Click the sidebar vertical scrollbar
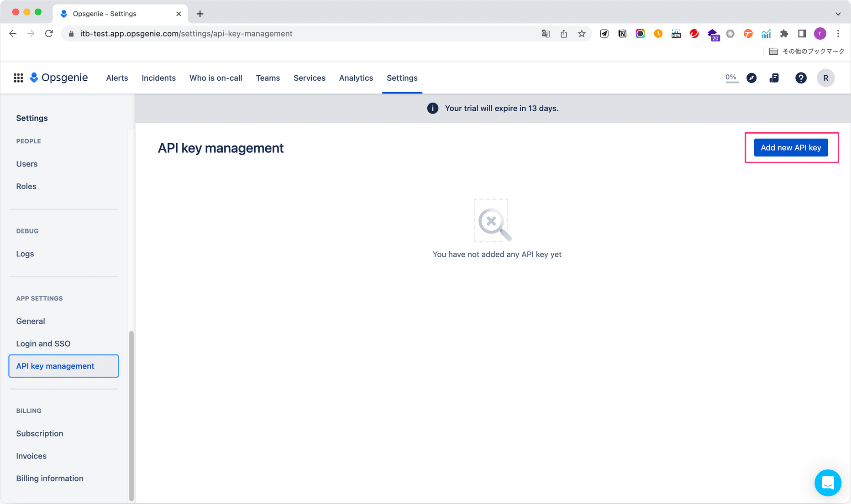This screenshot has height=504, width=851. (131, 415)
